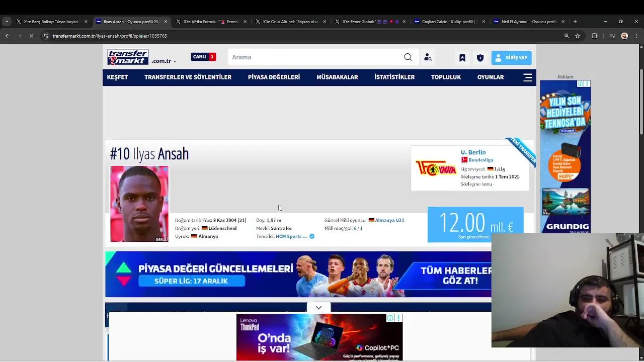Image resolution: width=644 pixels, height=362 pixels.
Task: Bookmark this page with the star icon
Action: point(578,36)
